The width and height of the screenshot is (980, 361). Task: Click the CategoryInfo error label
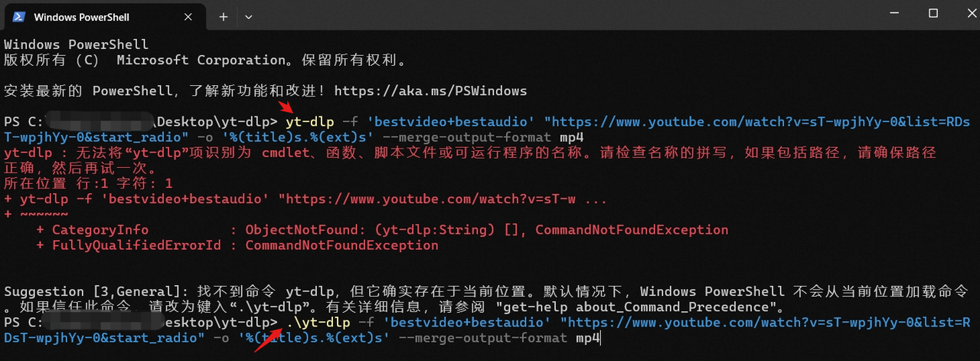click(x=100, y=230)
